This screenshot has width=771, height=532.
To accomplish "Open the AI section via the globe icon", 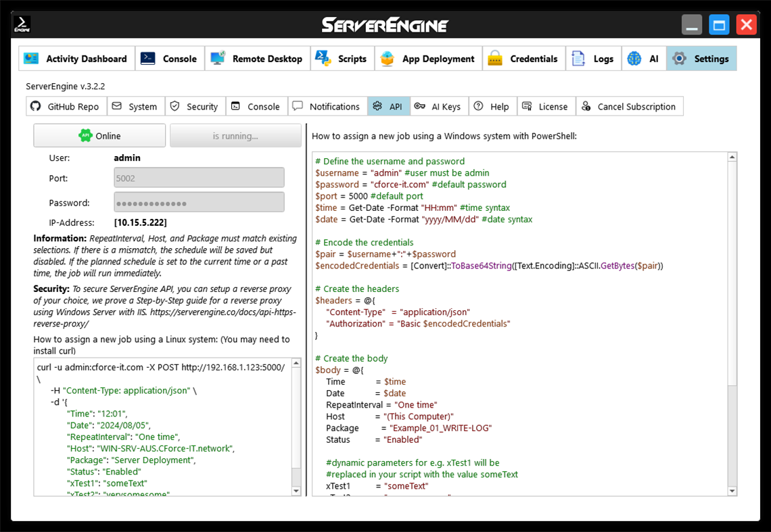I will [x=634, y=59].
